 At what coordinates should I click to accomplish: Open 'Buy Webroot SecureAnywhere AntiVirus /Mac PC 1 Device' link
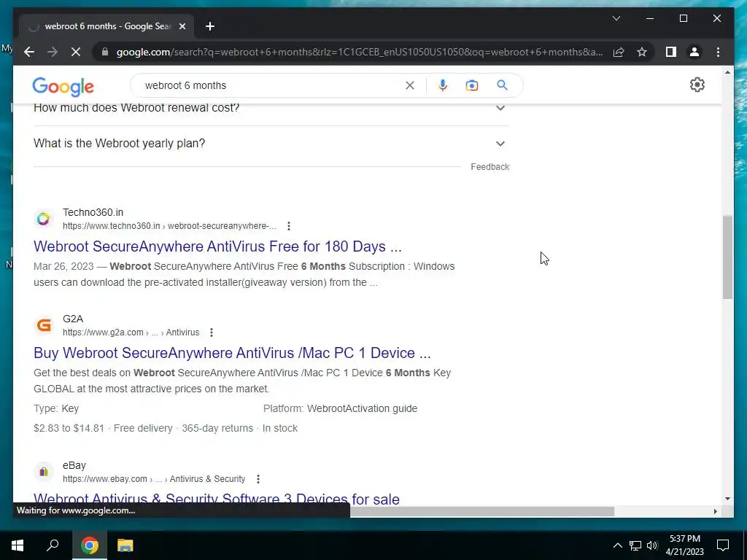click(x=232, y=353)
